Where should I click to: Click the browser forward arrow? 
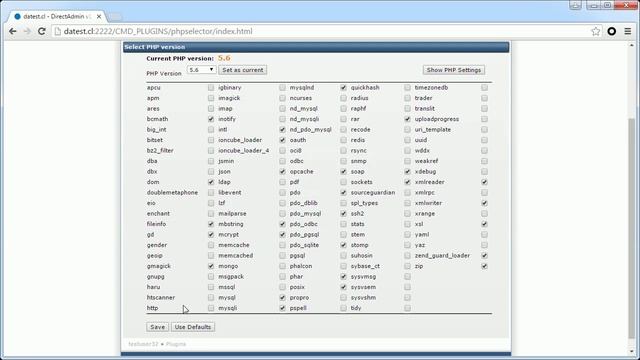pyautogui.click(x=27, y=31)
